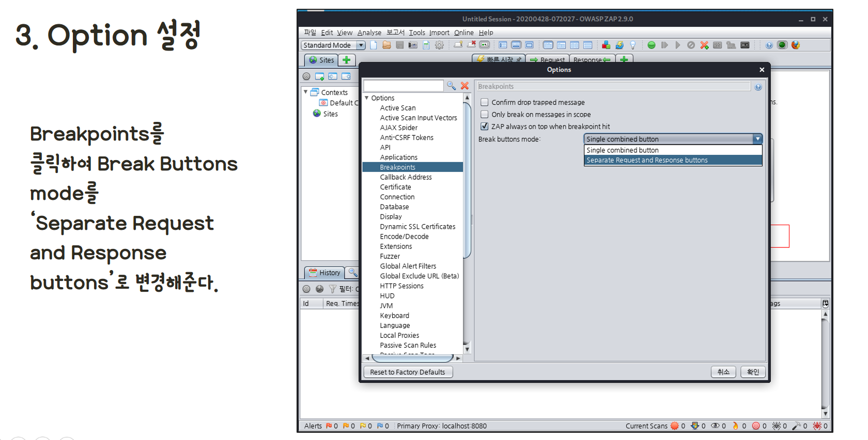Click the check for updates icon beside the blocks

(x=619, y=45)
